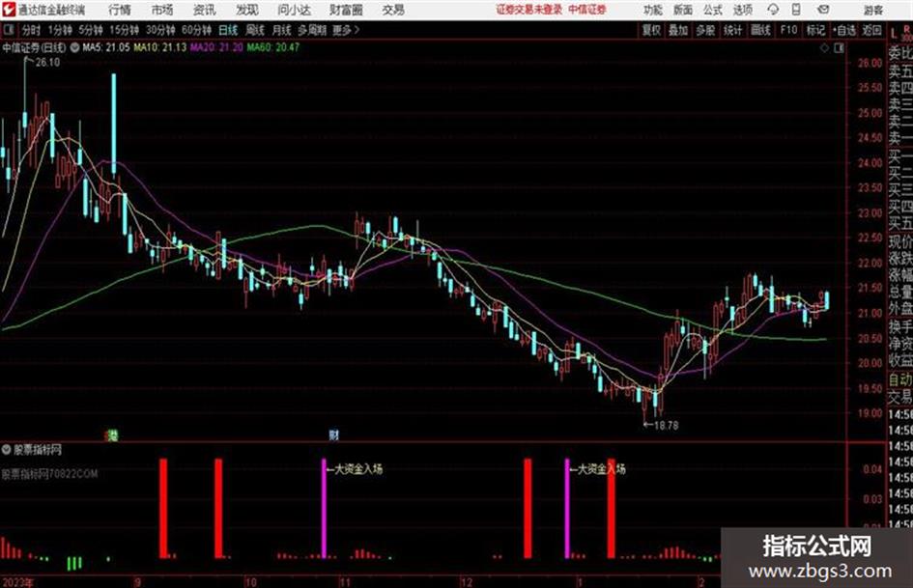Click the 统计 statistics toolbar button

(x=732, y=30)
